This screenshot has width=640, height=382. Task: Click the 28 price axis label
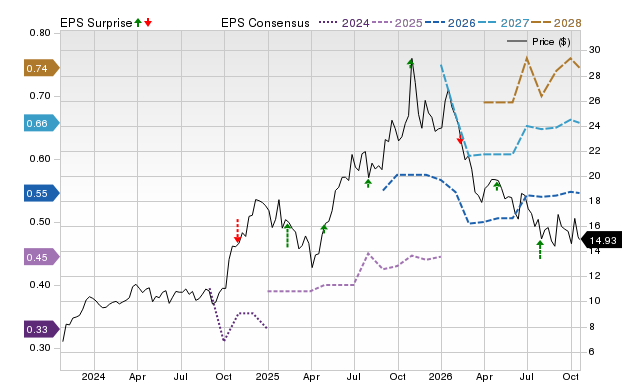click(x=594, y=76)
